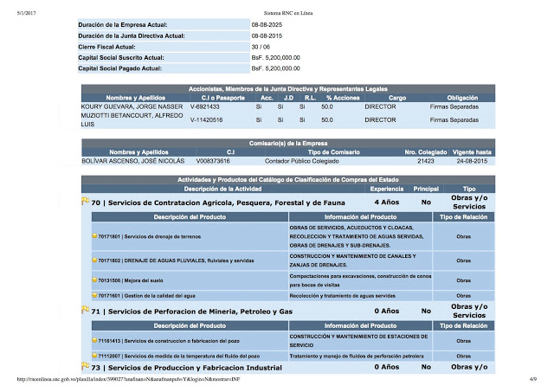Click the page number 4/9 in footer
This screenshot has width=554, height=392.
533,379
